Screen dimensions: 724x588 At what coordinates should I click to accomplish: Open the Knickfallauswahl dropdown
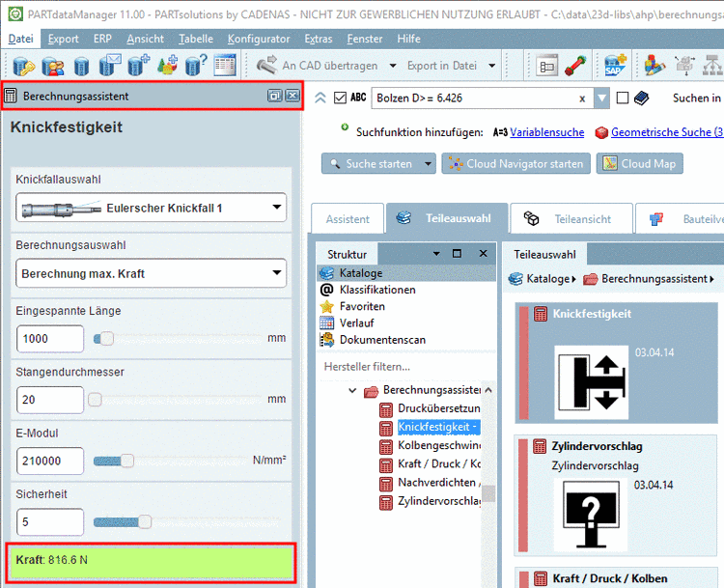click(151, 208)
